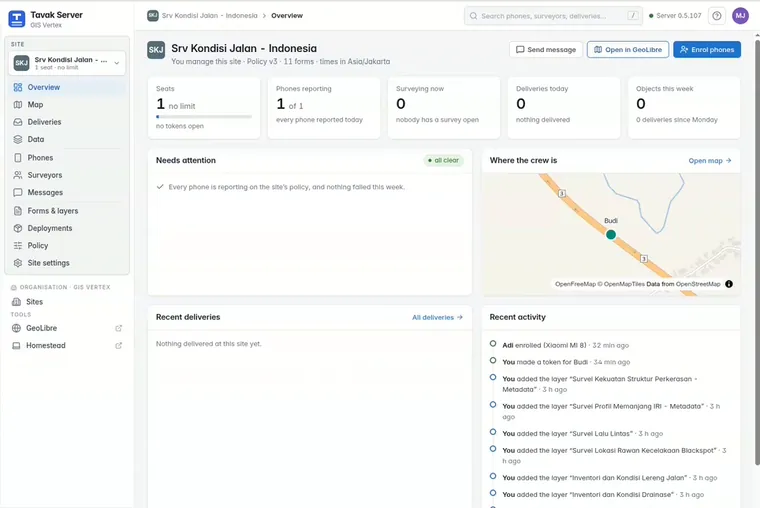This screenshot has height=508, width=760.
Task: Click Open in GeoLibre button
Action: point(628,49)
